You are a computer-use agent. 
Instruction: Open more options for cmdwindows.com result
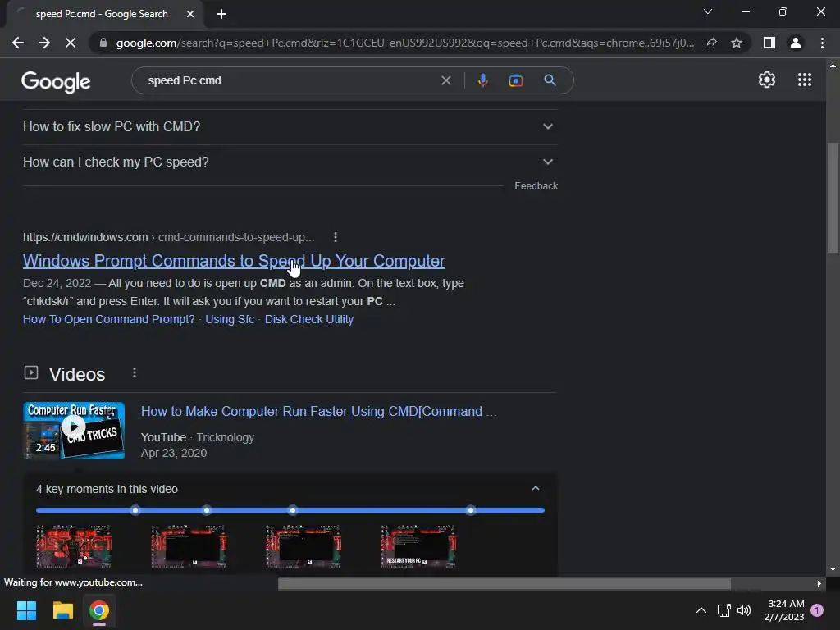(336, 237)
